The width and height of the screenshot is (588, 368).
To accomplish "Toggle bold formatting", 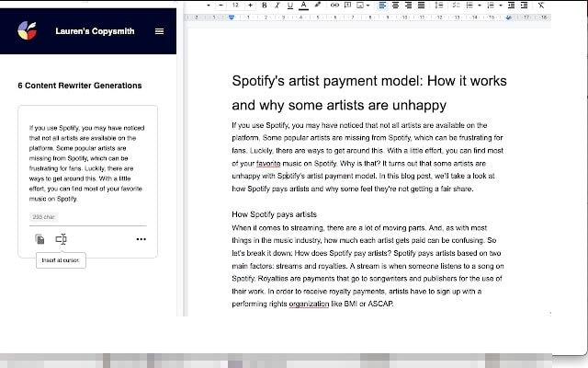I will tap(265, 5).
